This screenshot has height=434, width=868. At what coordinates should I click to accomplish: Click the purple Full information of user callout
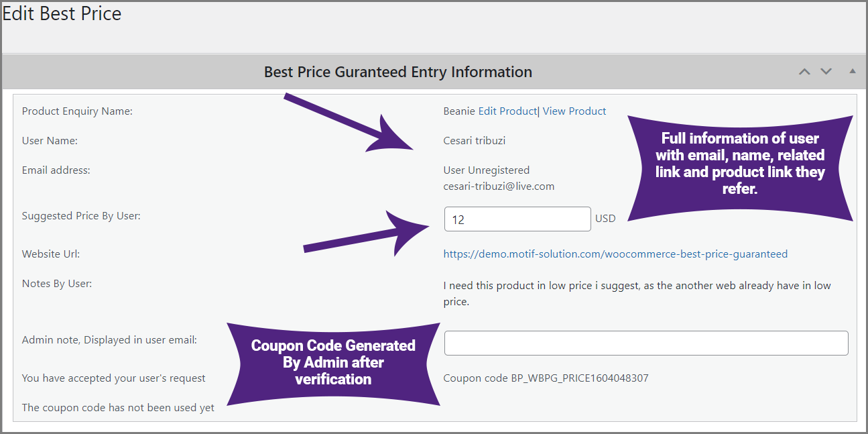pos(740,168)
